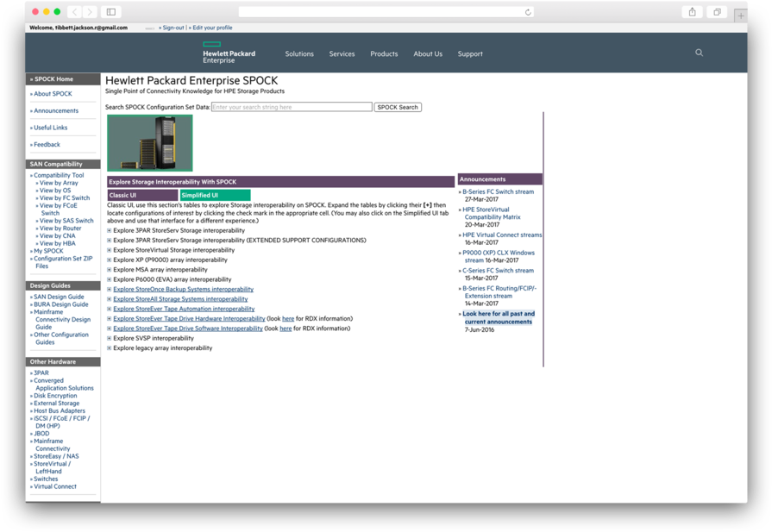Select View by HBA

tap(57, 243)
